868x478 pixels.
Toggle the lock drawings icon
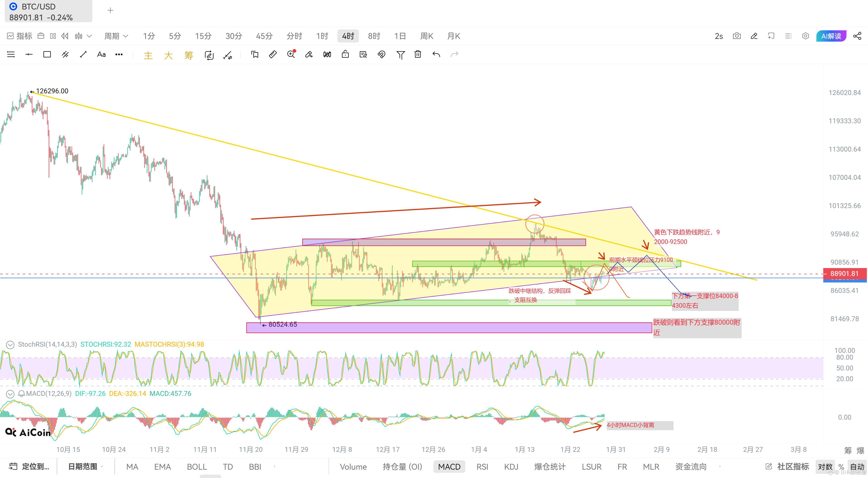(345, 54)
